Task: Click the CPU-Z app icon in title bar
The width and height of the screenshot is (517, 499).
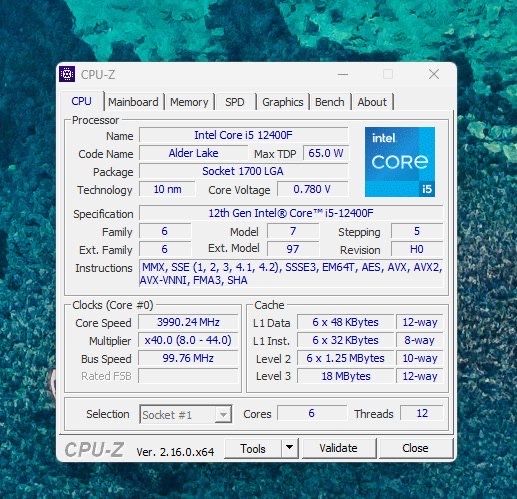Action: pyautogui.click(x=67, y=74)
